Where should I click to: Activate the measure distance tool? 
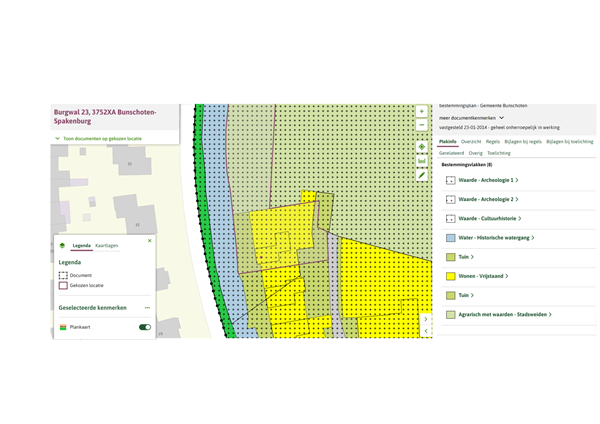coord(422,161)
